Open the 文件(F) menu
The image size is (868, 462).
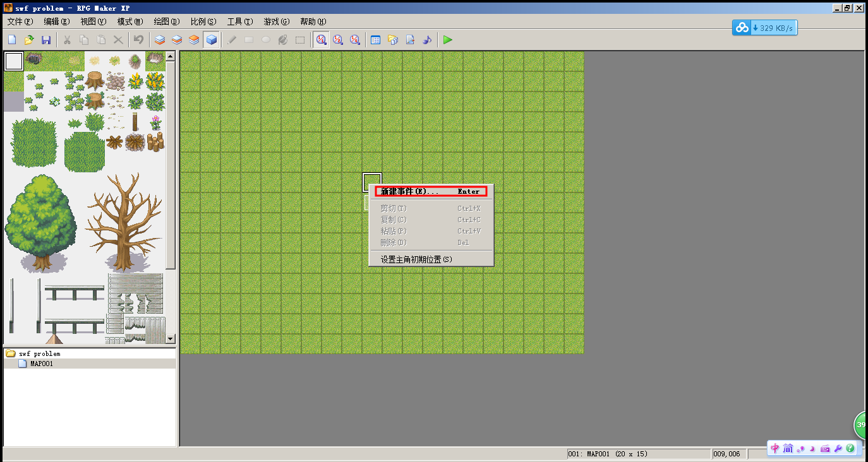pyautogui.click(x=20, y=21)
